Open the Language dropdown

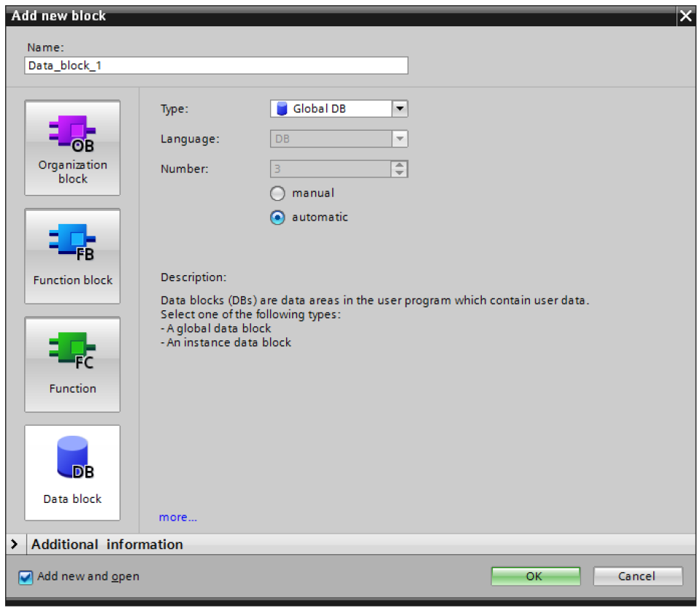tap(399, 139)
